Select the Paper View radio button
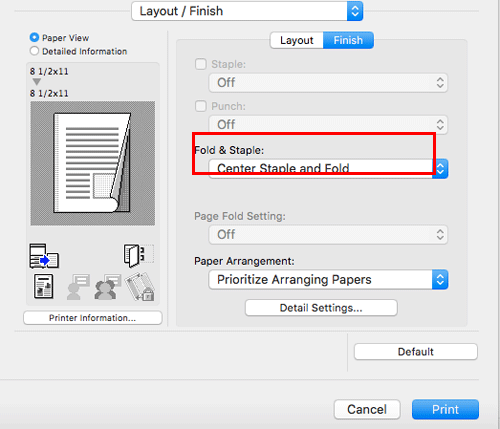The width and height of the screenshot is (500, 429). tap(34, 37)
